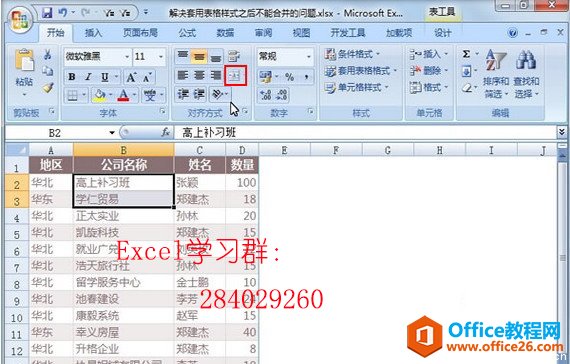
Task: Open Excel help question mark
Action: [x=513, y=33]
